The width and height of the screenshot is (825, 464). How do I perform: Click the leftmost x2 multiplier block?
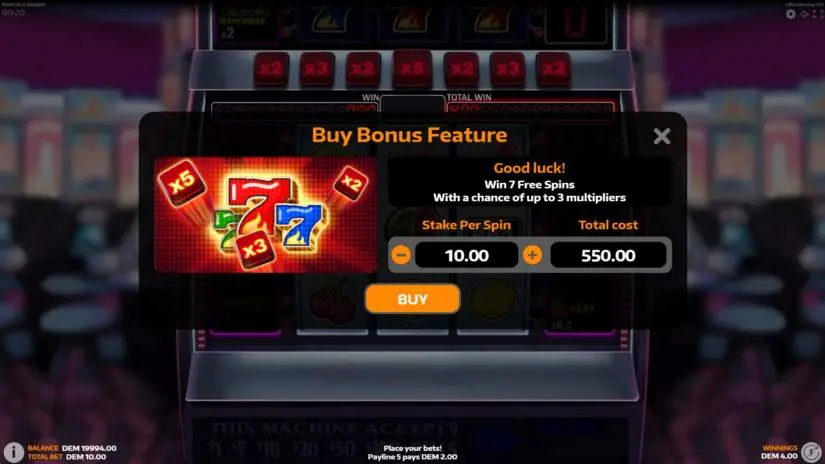click(x=271, y=69)
